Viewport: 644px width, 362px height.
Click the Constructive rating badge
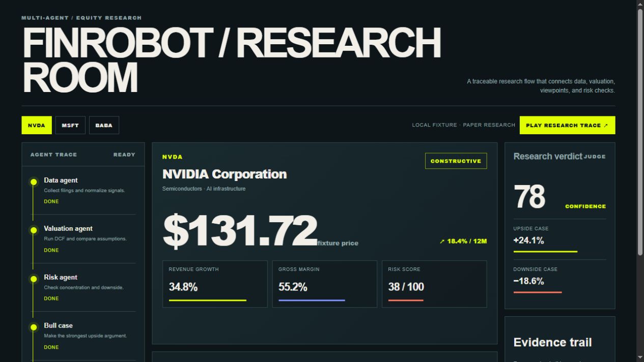456,161
